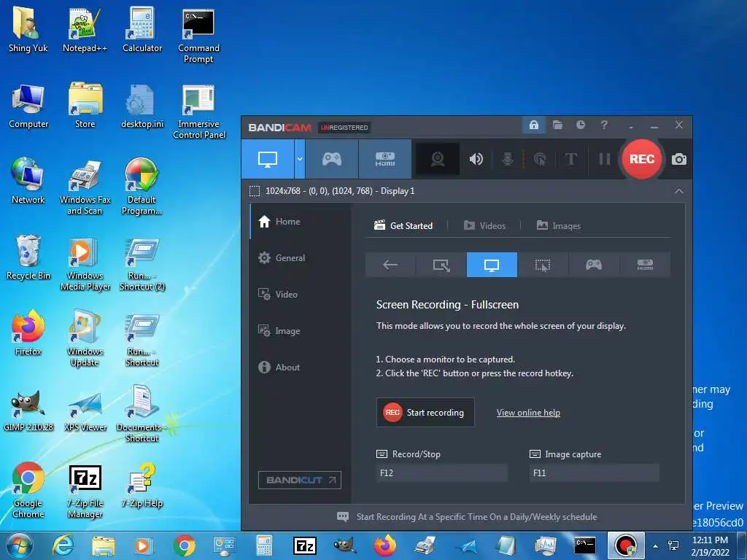
Task: Toggle the webcam overlay
Action: point(438,159)
